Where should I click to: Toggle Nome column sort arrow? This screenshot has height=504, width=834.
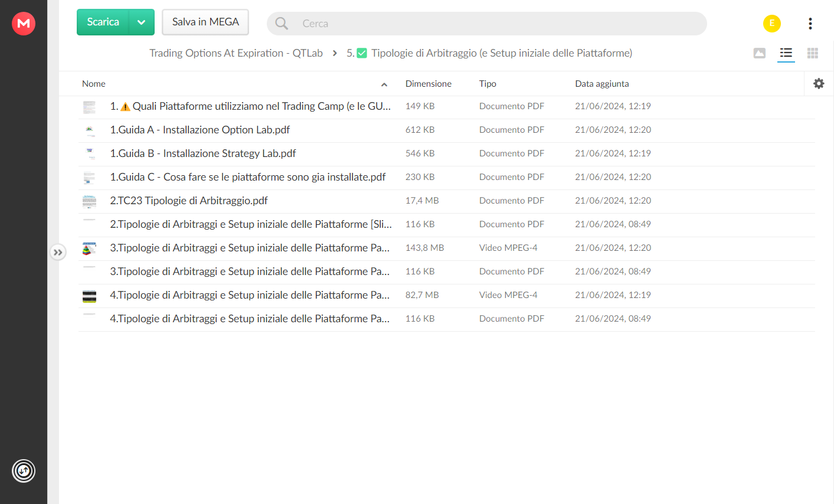point(384,84)
